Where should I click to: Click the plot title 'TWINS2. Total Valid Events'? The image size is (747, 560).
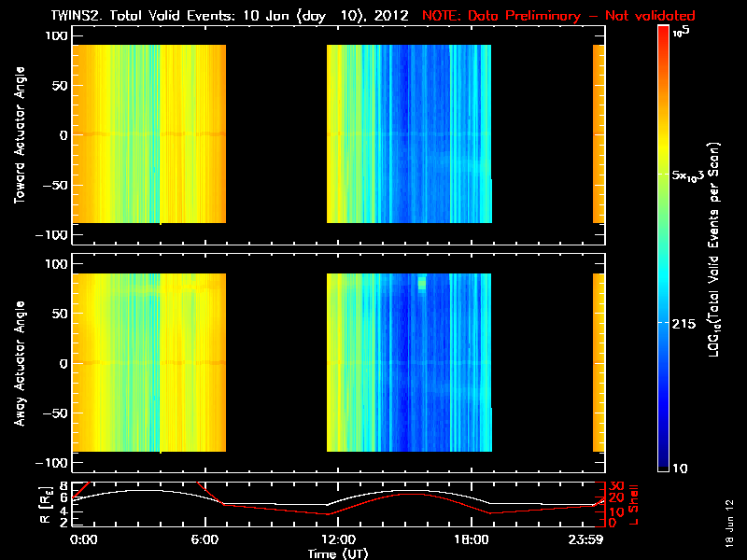[x=143, y=15]
